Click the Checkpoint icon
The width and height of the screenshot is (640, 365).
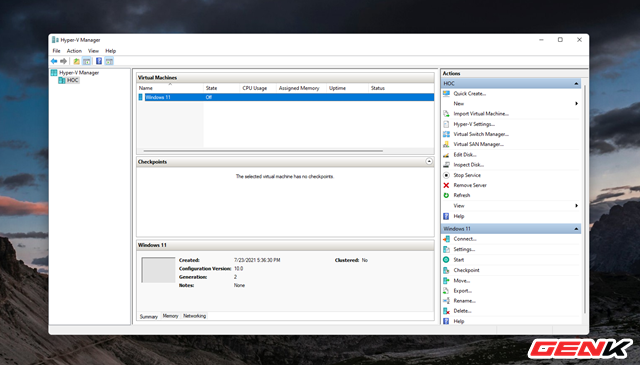446,270
